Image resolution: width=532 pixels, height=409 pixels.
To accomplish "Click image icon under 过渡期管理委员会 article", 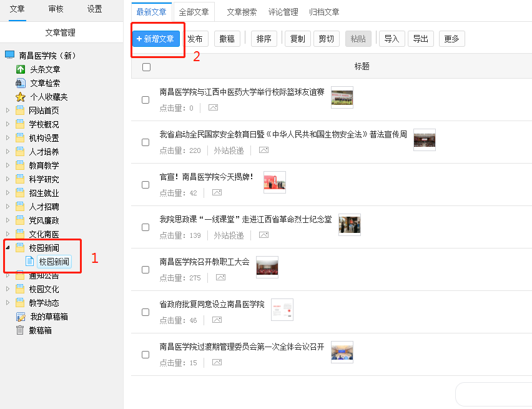I will [217, 362].
